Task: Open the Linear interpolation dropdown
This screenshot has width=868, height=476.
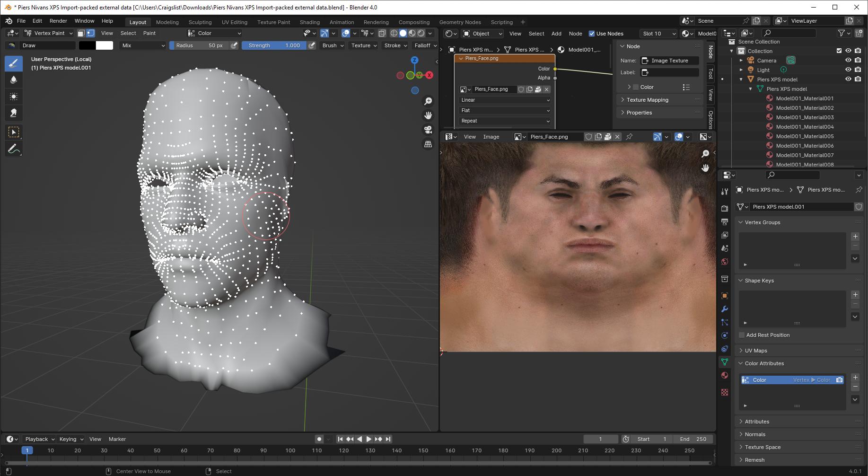Action: click(505, 100)
